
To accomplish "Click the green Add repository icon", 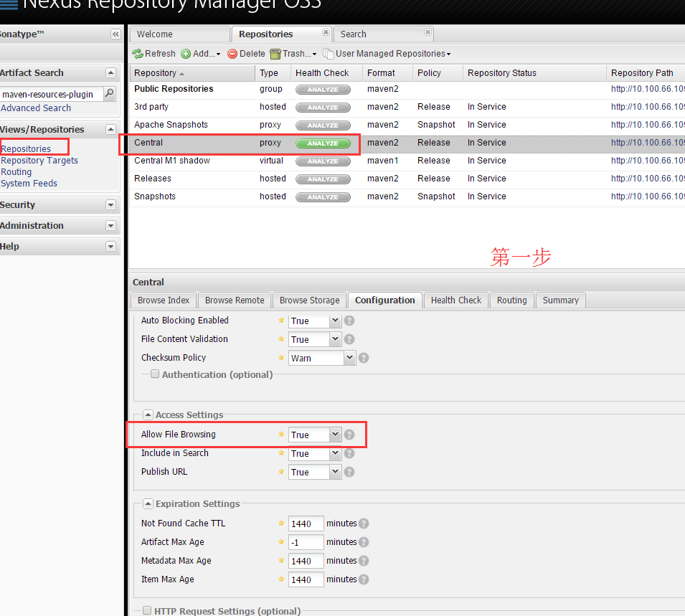I will 186,54.
